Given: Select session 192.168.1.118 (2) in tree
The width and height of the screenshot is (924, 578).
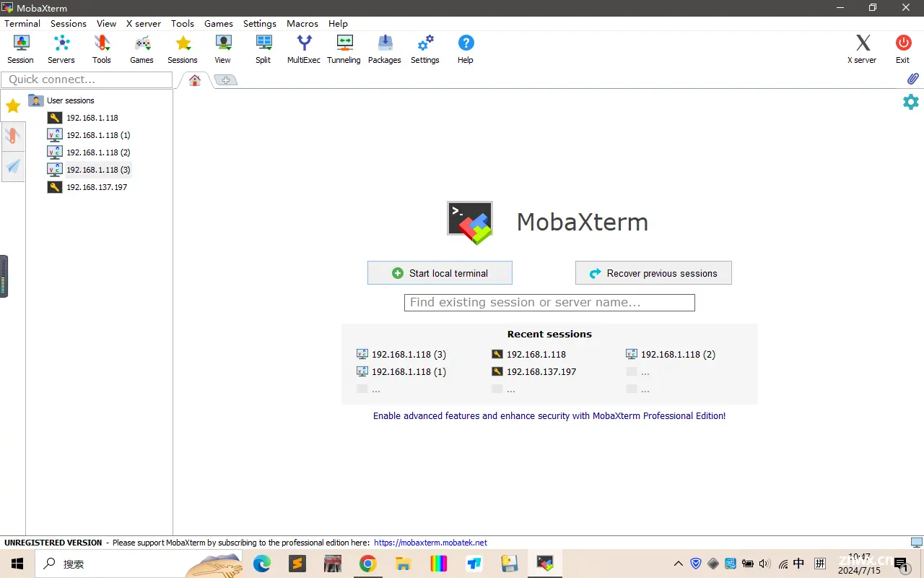Looking at the screenshot, I should coord(89,152).
